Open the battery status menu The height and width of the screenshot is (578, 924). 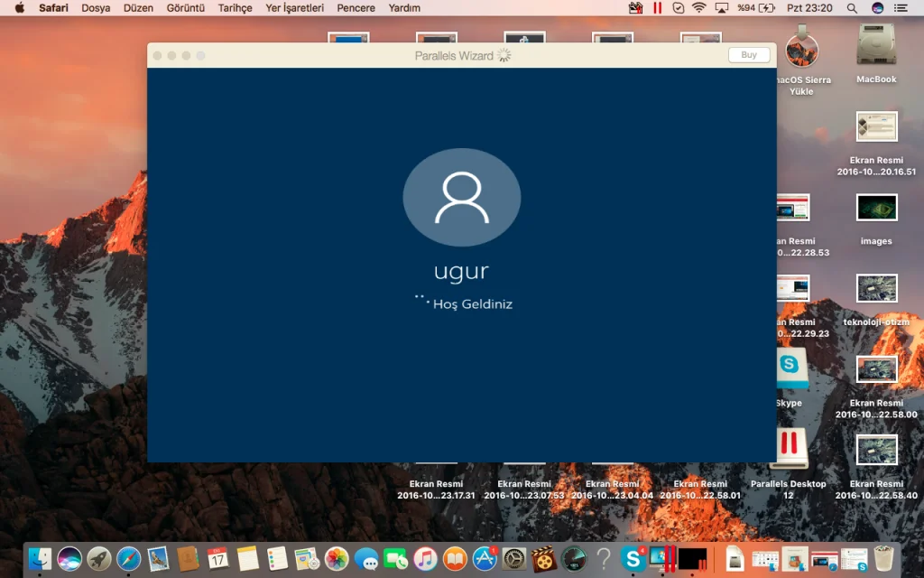(x=766, y=8)
